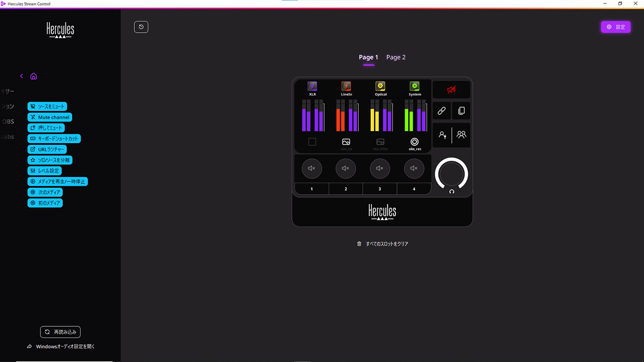Image resolution: width=644 pixels, height=362 pixels.
Task: Select the 押してミュート action
Action: [46, 128]
